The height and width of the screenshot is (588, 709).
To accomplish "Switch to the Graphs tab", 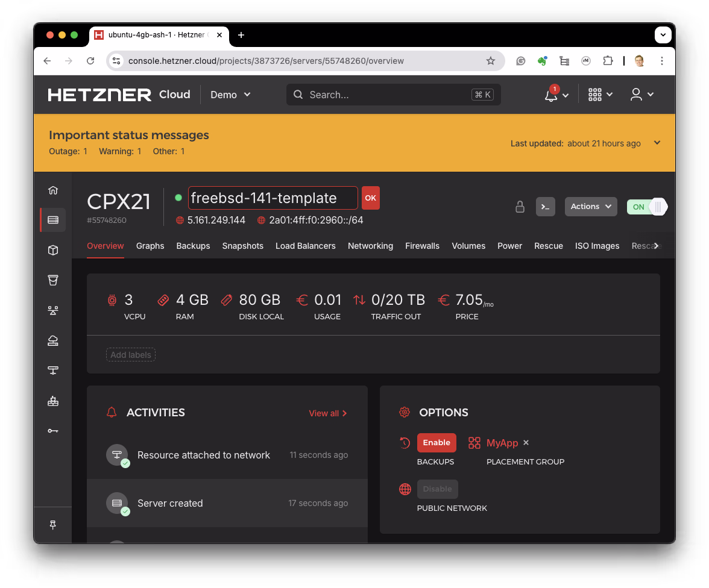I will click(150, 246).
